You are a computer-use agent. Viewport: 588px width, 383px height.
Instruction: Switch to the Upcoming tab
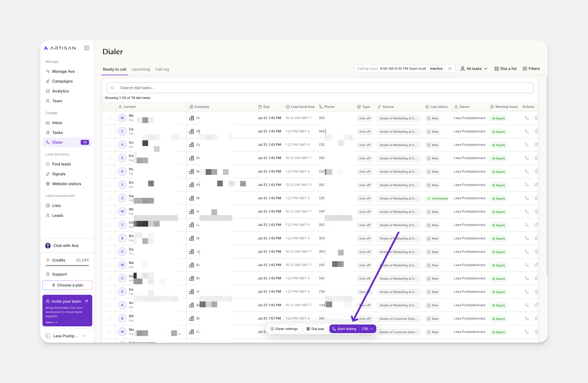coord(141,69)
